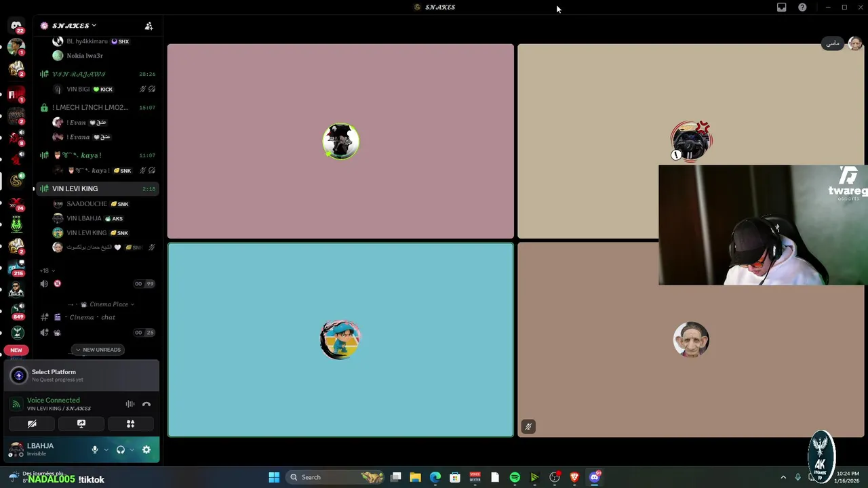Open the Cinema chat text channel

(x=98, y=317)
